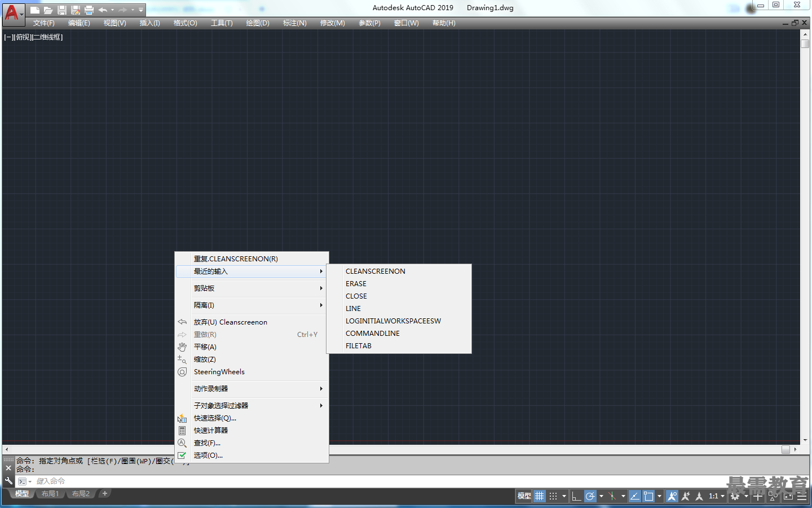812x508 pixels.
Task: Click the New drawing icon in quick access toolbar
Action: tap(35, 10)
